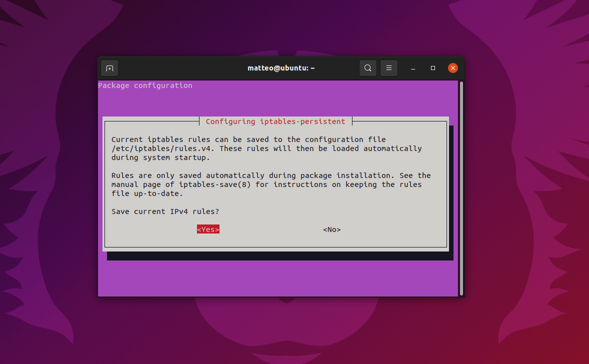589x364 pixels.
Task: Click the matteo@ubuntu titlebar text
Action: tap(281, 67)
